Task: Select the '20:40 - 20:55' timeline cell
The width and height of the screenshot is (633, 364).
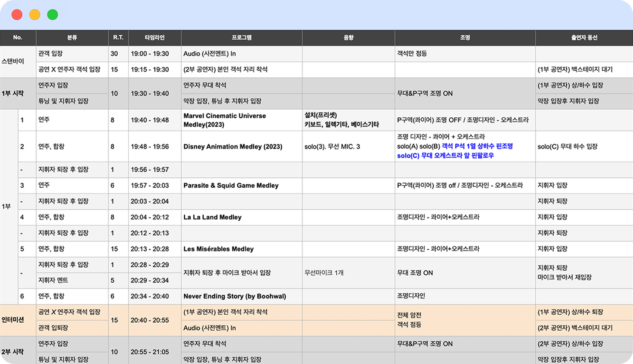Action: (x=154, y=320)
